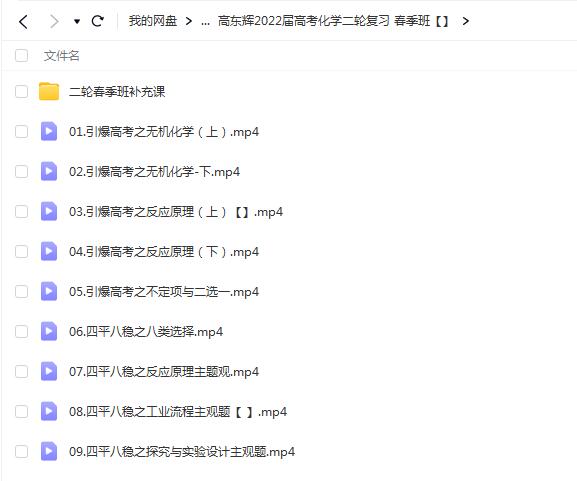
Task: Open file 09.四平八稳之探究与实验设计主观题.mp4
Action: [x=182, y=452]
